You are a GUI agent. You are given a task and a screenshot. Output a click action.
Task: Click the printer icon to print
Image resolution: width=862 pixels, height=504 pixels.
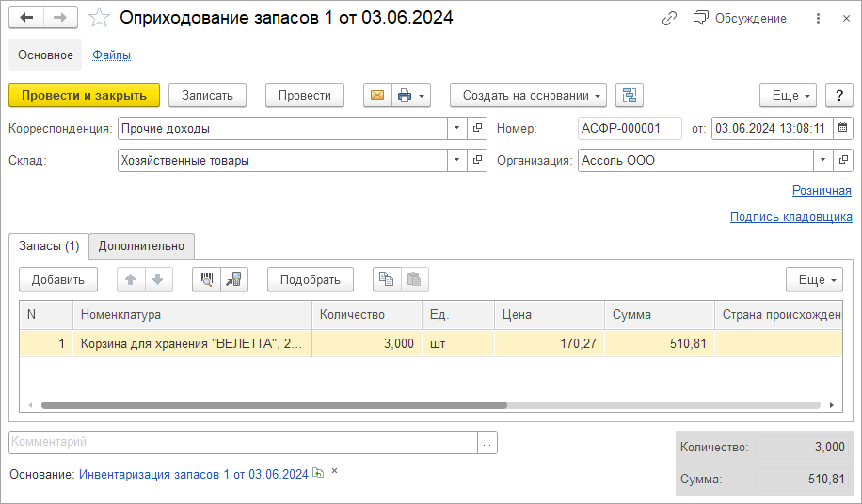tap(405, 95)
